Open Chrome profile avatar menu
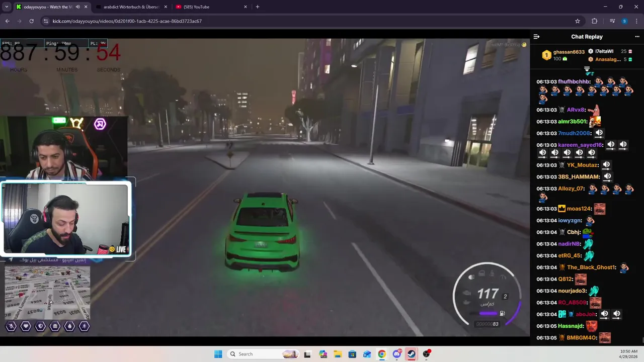 tap(624, 21)
